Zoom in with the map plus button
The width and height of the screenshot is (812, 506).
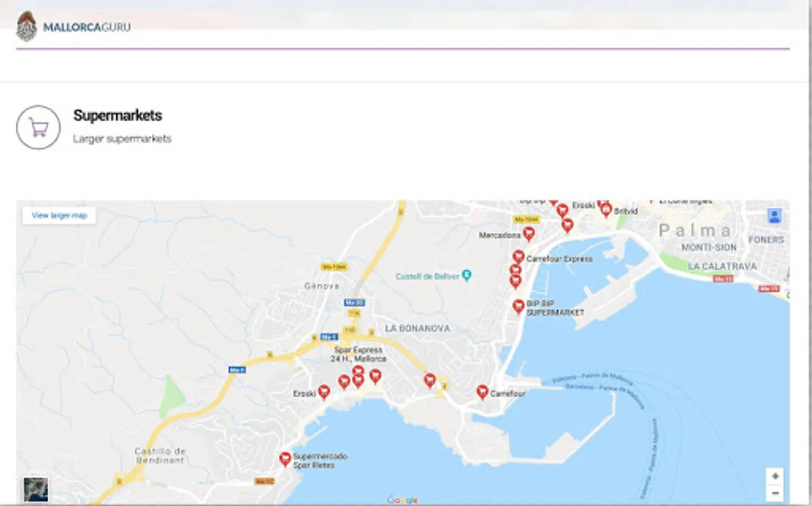[775, 476]
